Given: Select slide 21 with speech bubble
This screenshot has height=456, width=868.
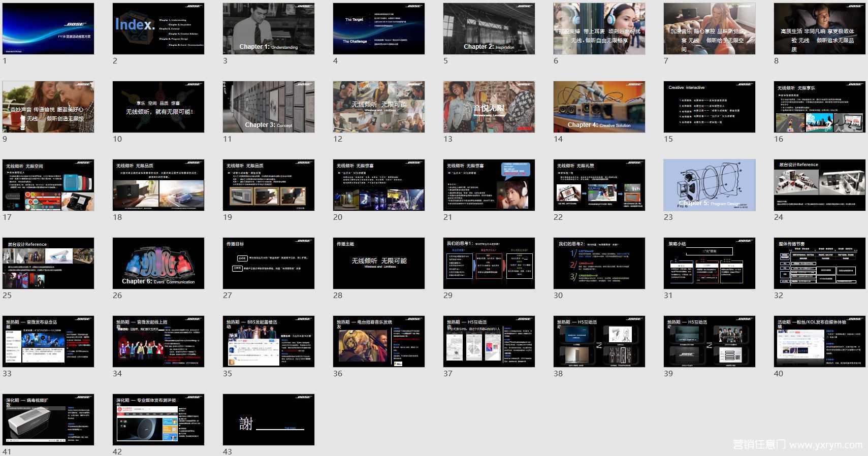Looking at the screenshot, I should click(489, 185).
